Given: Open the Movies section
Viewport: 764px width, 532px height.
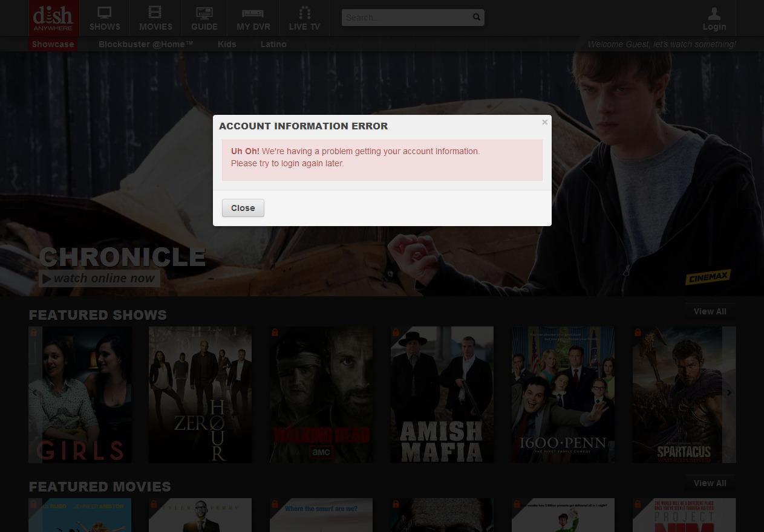Looking at the screenshot, I should (155, 18).
